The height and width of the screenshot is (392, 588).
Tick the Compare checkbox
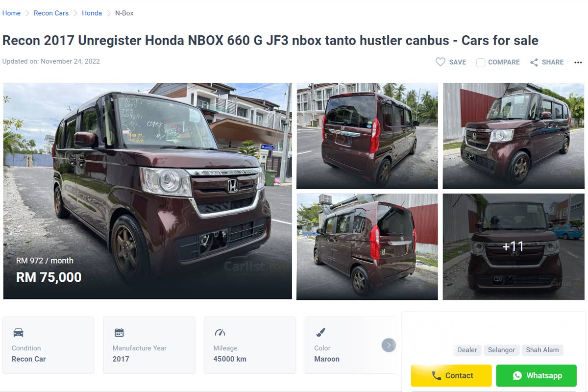pyautogui.click(x=481, y=63)
